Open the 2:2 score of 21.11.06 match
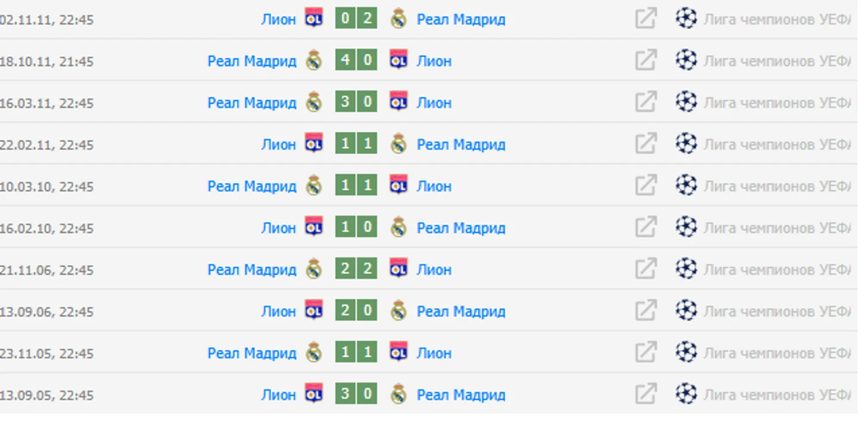Screen dimensions: 868x421 tap(356, 269)
